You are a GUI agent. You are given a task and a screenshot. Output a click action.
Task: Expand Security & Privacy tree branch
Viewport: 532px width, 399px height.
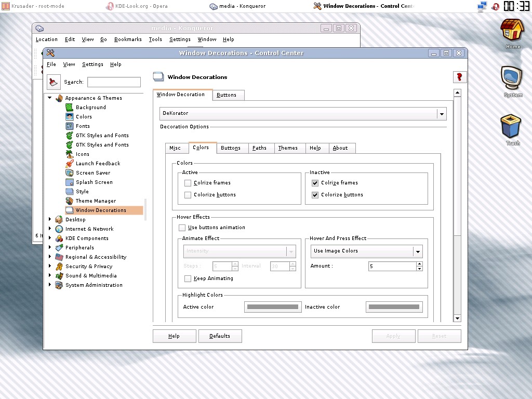click(x=49, y=266)
